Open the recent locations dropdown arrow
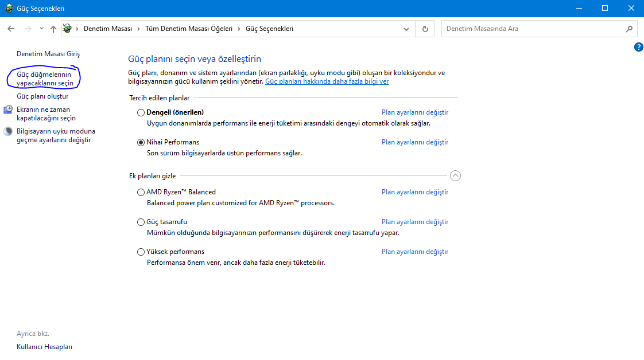 41,29
